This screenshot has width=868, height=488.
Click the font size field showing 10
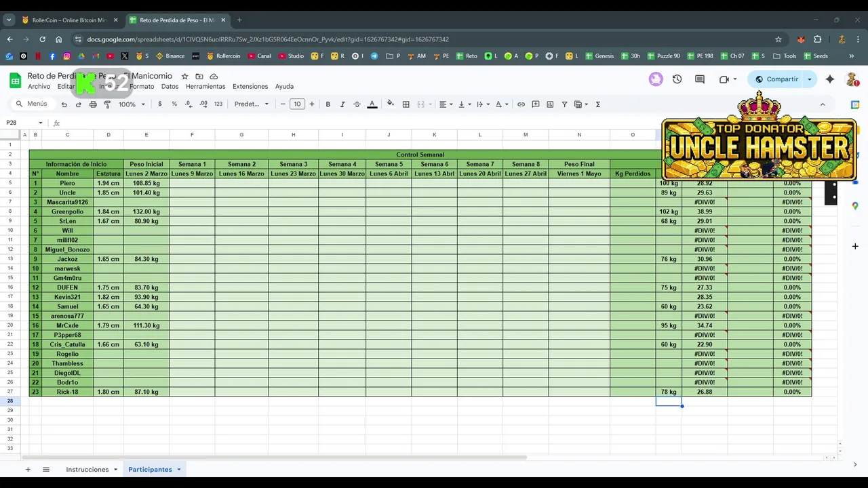coord(297,104)
